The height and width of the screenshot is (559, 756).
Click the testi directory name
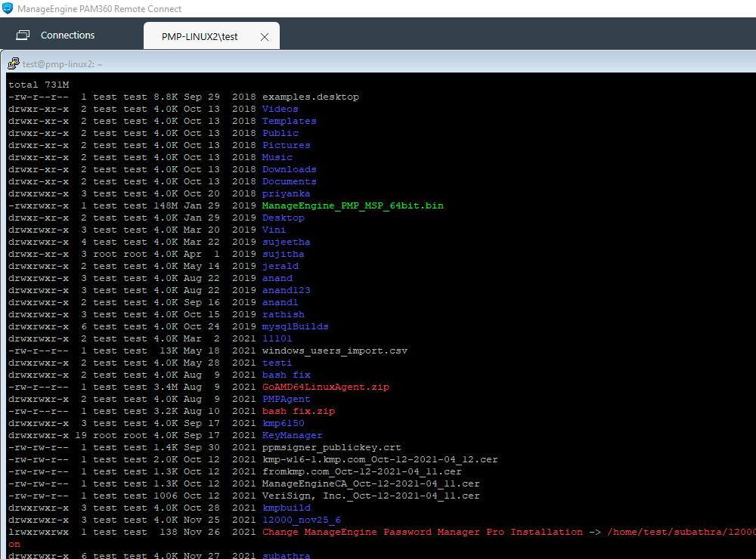coord(277,363)
